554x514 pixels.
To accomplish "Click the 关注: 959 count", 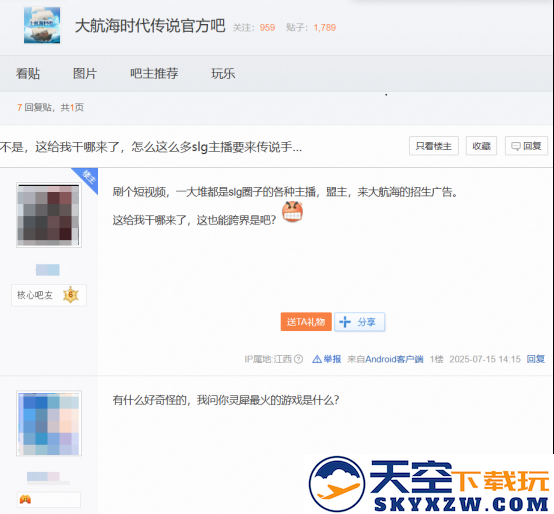I will click(x=254, y=28).
